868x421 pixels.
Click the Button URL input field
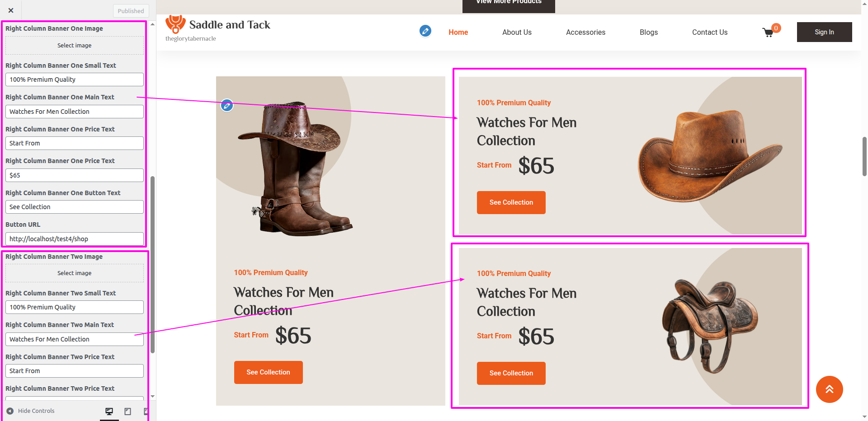point(75,239)
